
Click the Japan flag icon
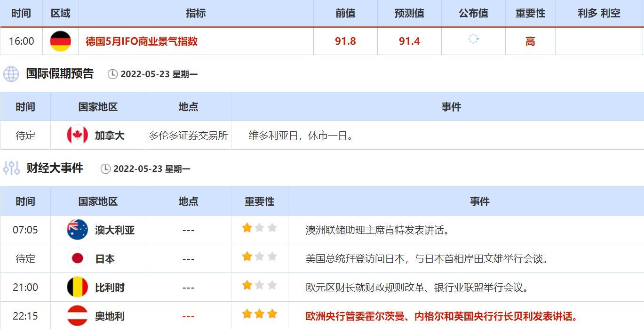77,259
